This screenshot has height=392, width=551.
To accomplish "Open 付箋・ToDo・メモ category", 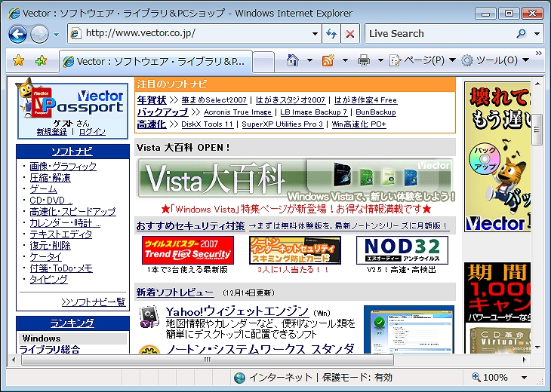I will [61, 268].
